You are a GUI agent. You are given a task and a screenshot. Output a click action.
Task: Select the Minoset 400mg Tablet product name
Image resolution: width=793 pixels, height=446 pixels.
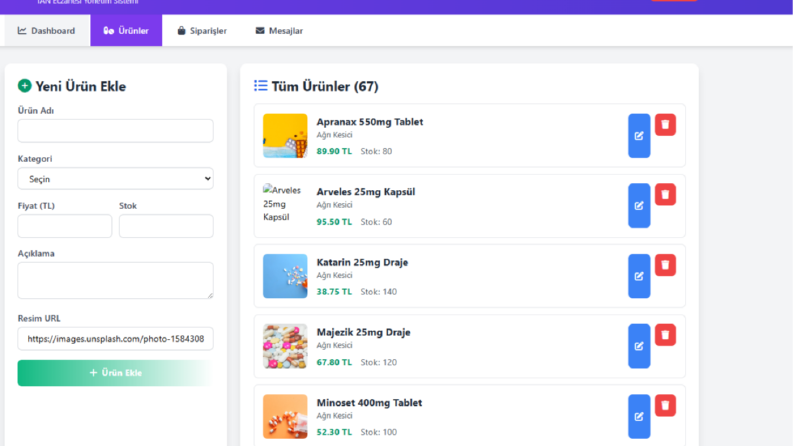coord(369,403)
